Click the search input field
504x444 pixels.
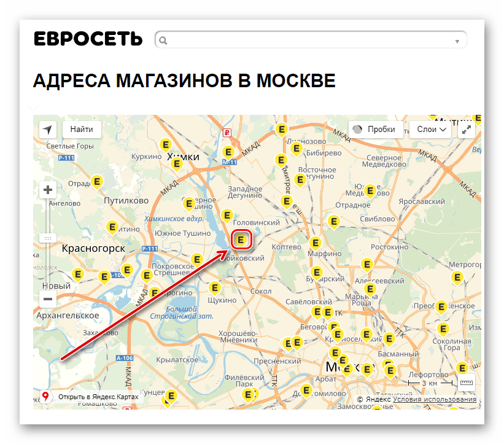pos(311,40)
